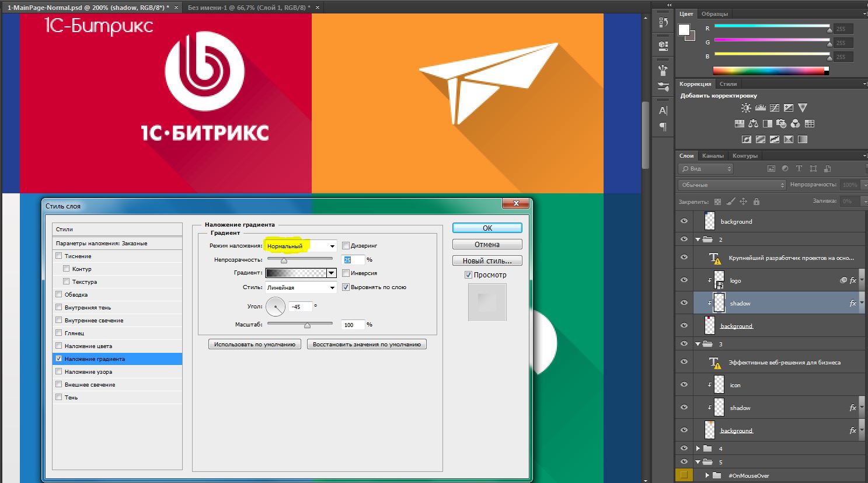Add a Vibrance adjustment

click(x=803, y=108)
